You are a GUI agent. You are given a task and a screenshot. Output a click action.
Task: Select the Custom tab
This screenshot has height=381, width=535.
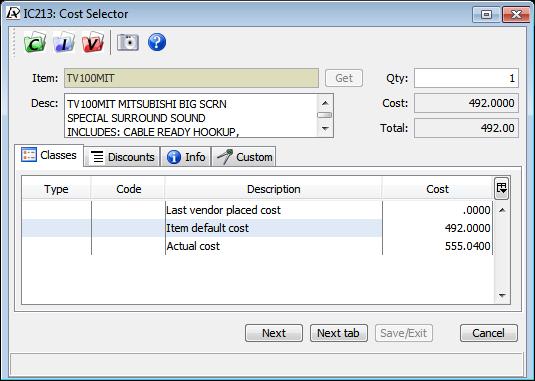[244, 157]
